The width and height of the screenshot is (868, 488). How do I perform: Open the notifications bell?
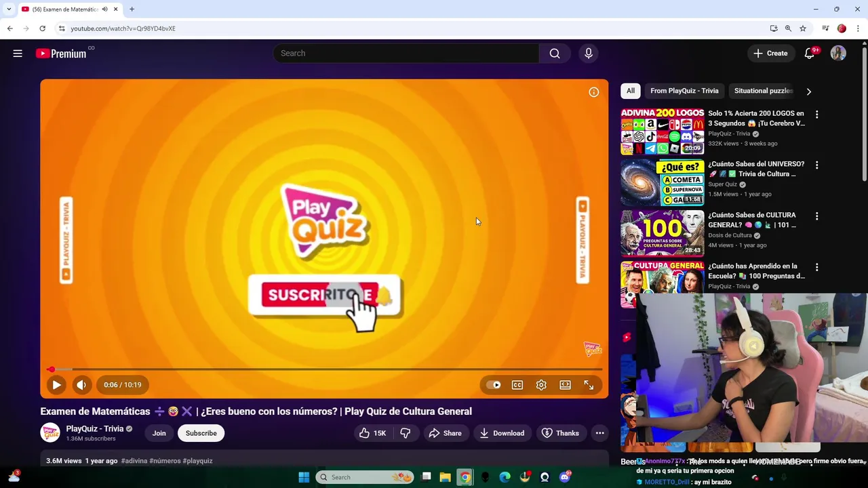[x=809, y=54]
